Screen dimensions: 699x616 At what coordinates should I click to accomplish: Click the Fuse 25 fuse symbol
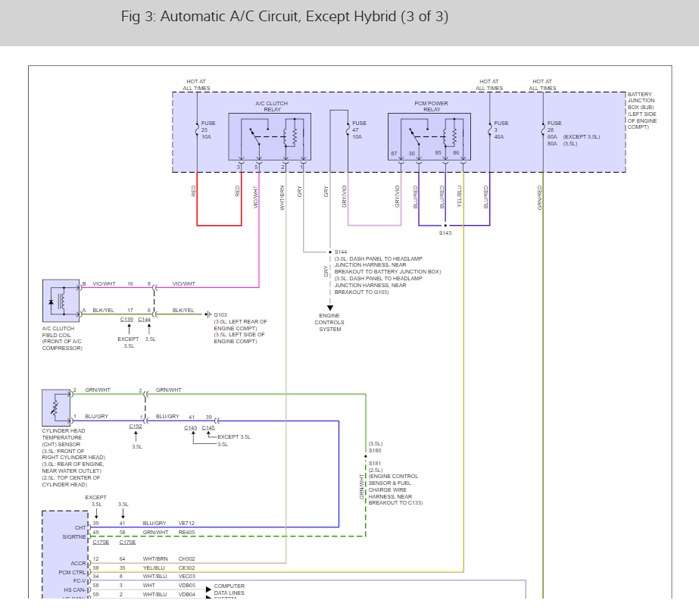click(197, 130)
